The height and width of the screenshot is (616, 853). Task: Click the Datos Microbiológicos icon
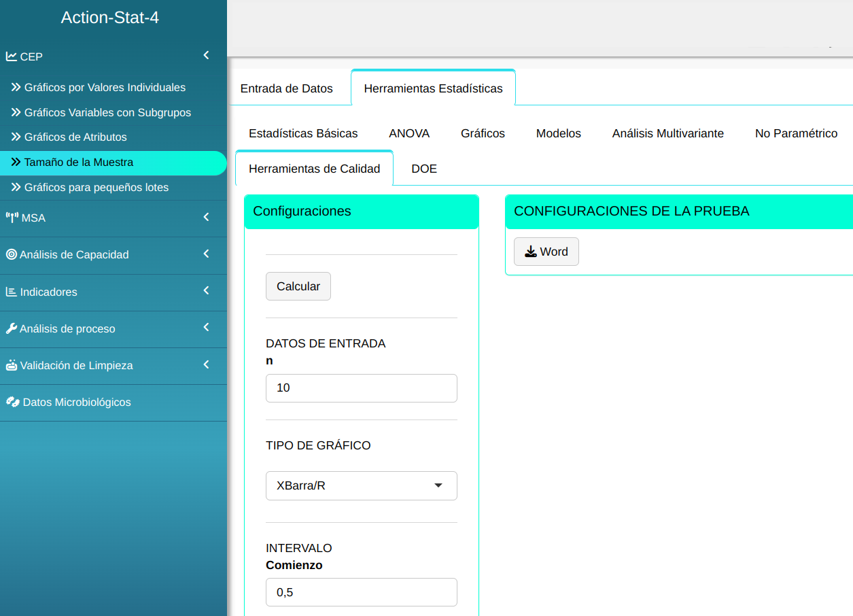[12, 402]
